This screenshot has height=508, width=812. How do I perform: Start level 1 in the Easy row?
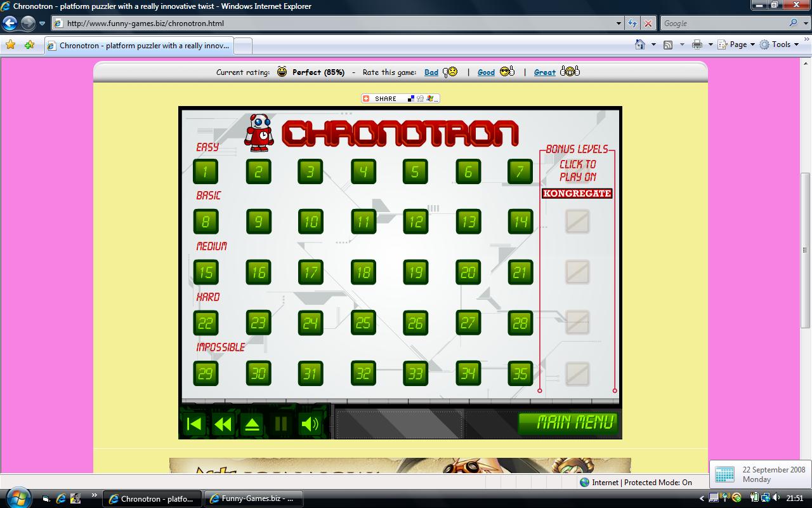pos(206,171)
